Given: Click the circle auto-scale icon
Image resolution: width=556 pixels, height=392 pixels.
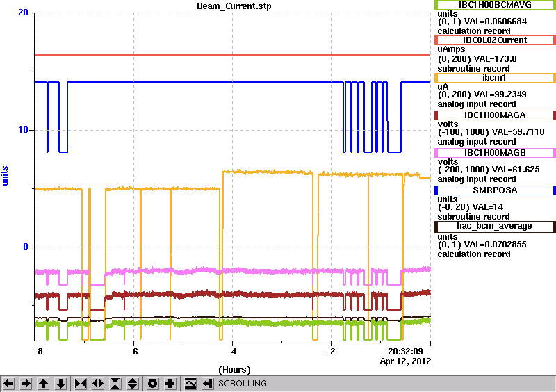Looking at the screenshot, I should pos(153,384).
